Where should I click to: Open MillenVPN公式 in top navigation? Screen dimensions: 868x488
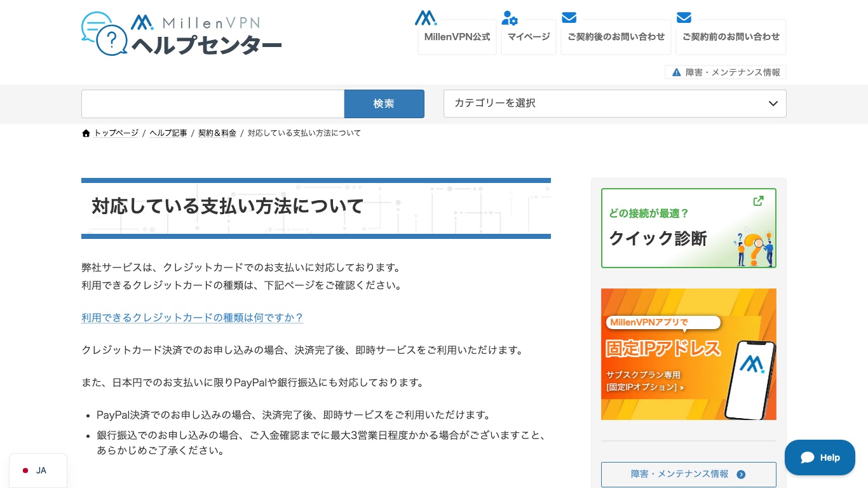(x=457, y=37)
